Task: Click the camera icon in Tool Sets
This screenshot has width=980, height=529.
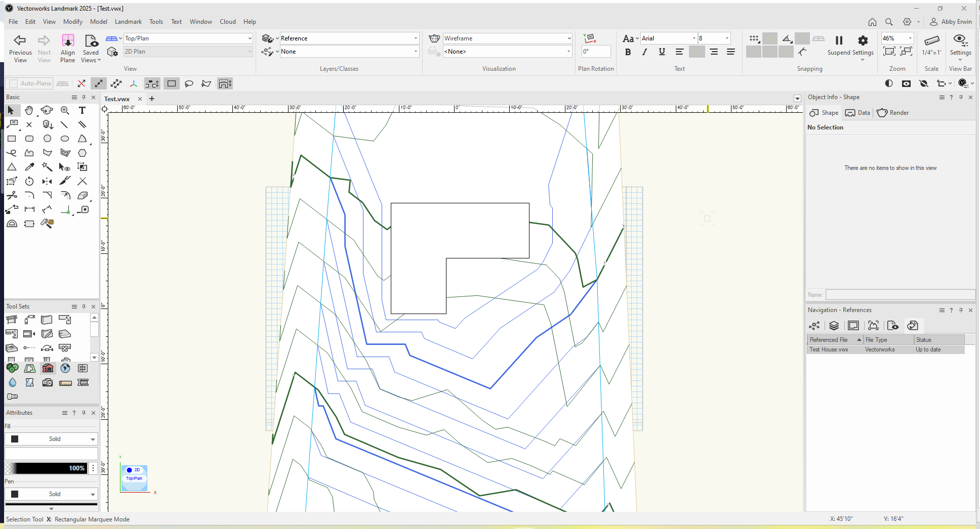Action: tap(48, 382)
